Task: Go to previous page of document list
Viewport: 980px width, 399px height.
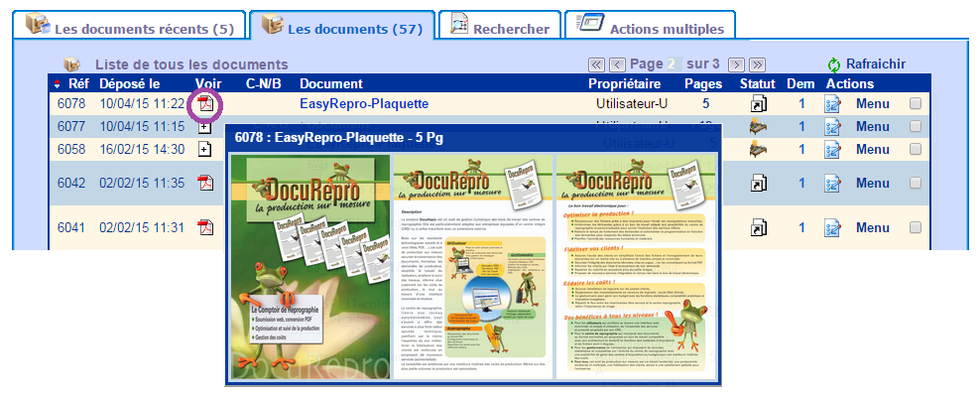Action: (x=618, y=65)
